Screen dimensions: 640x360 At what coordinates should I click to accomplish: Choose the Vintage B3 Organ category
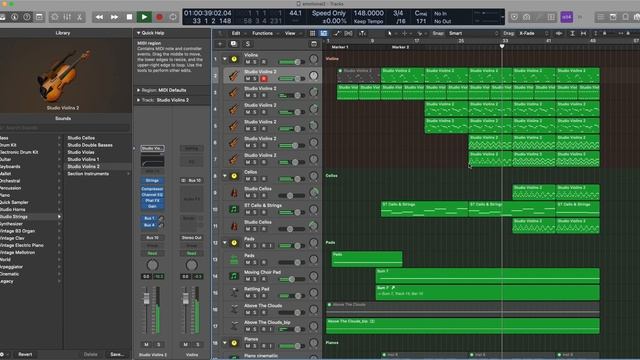pos(18,231)
